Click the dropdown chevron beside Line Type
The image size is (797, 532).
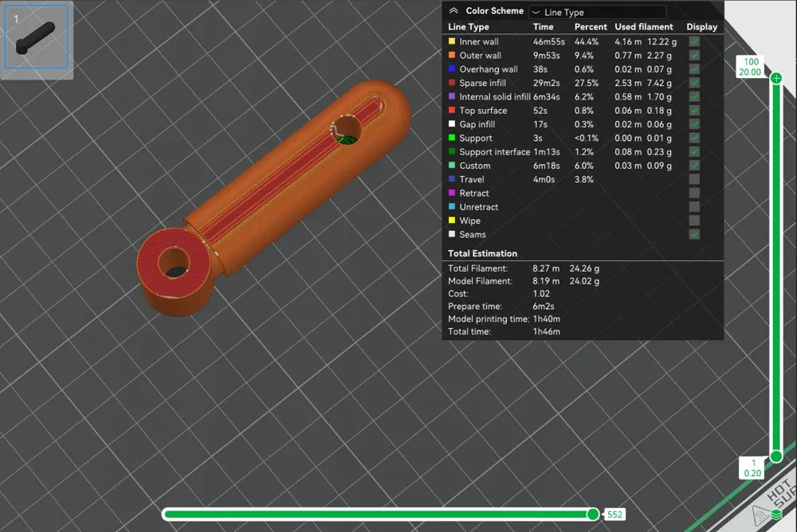pyautogui.click(x=536, y=12)
